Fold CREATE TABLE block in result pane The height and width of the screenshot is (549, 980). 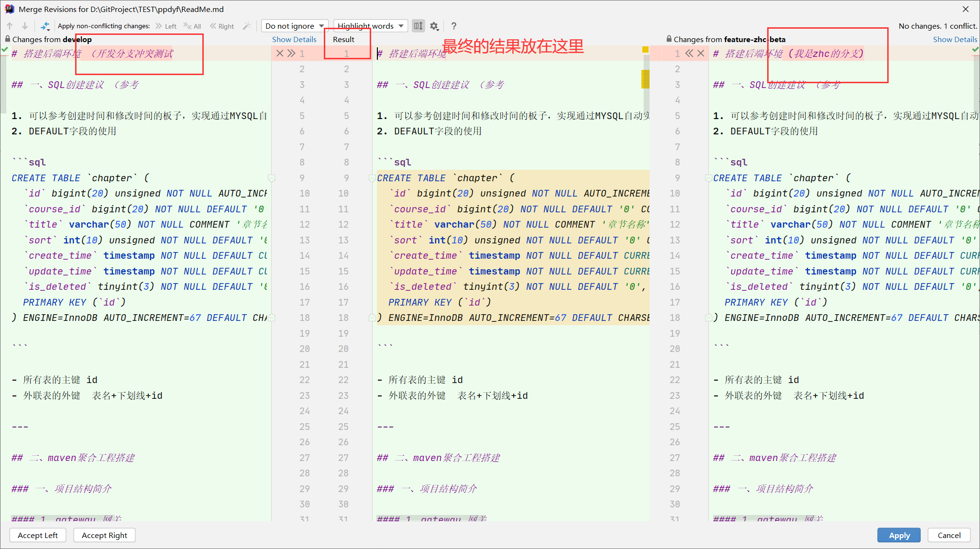(x=372, y=178)
